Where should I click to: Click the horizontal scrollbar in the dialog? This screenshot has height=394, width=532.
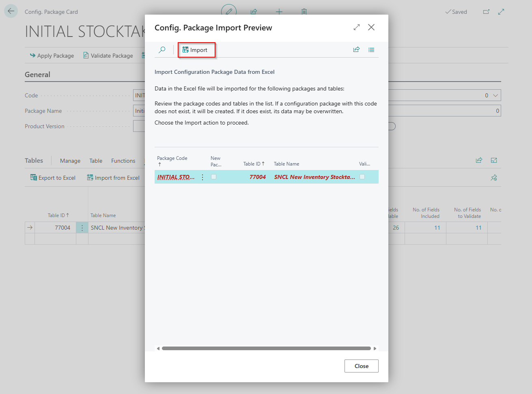(266, 348)
